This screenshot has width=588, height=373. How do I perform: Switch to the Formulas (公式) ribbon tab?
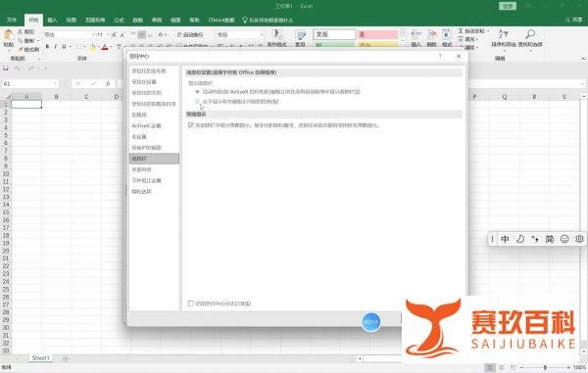pos(119,20)
